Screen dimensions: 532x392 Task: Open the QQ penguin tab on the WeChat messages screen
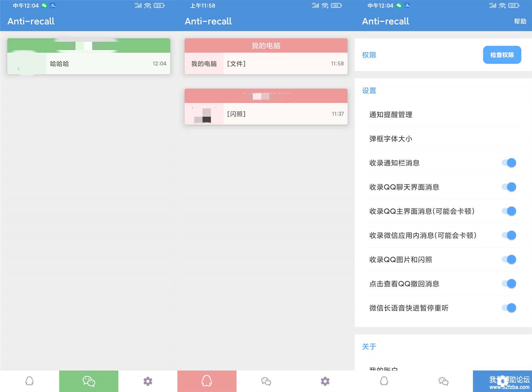point(30,381)
